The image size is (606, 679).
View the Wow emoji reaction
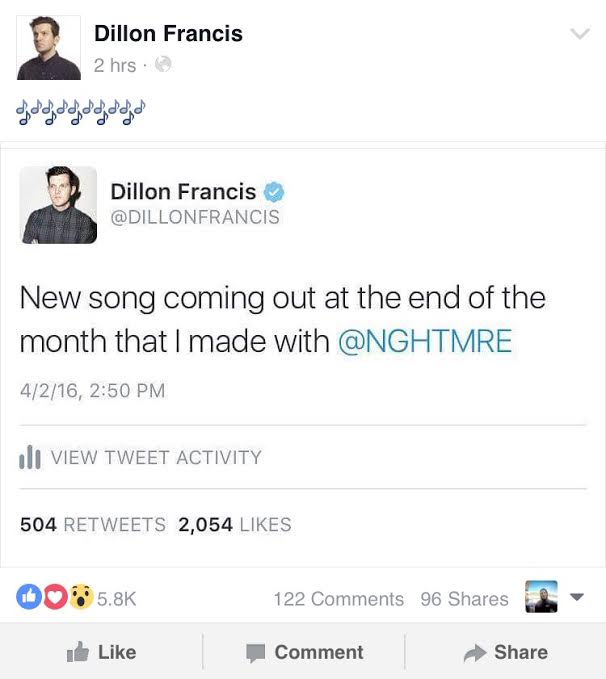(x=81, y=597)
